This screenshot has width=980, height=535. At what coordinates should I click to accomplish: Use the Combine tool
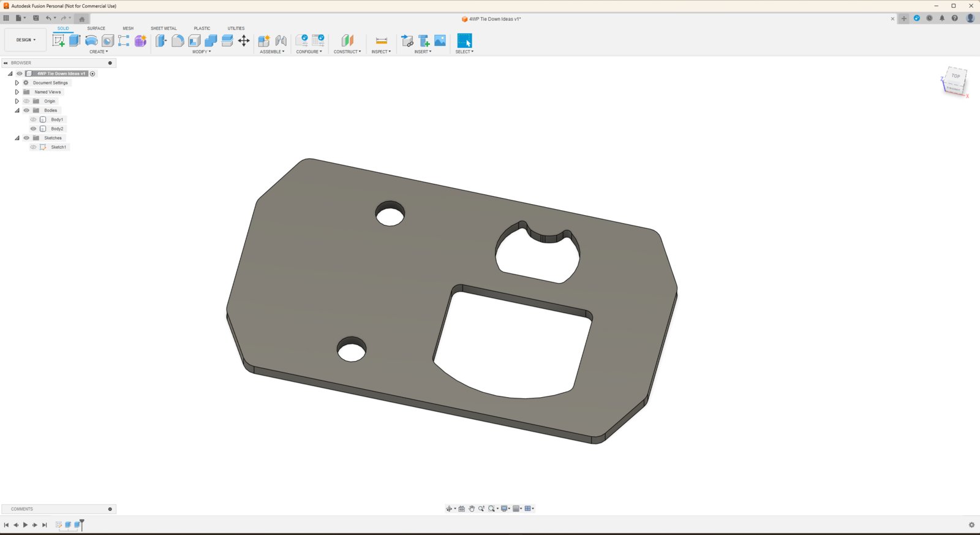[x=211, y=40]
